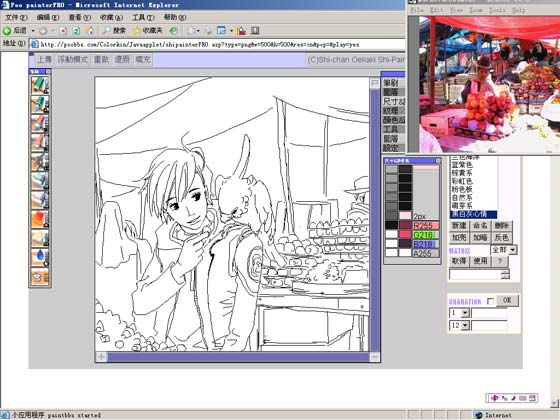Viewport: 560px width, 420px height.
Task: Click the 上傳 upload button
Action: [x=45, y=59]
